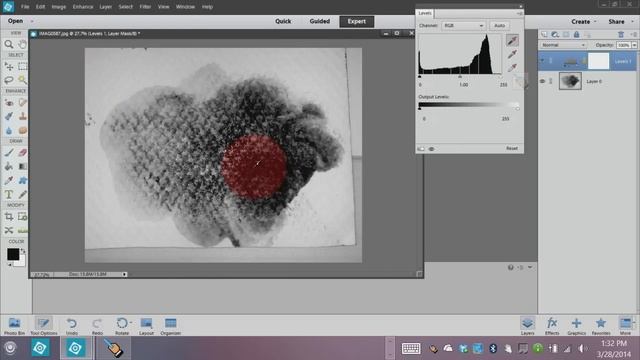Lock all pixels in Layers panel
Image resolution: width=640 pixels, height=360 pixels.
pyautogui.click(x=576, y=35)
